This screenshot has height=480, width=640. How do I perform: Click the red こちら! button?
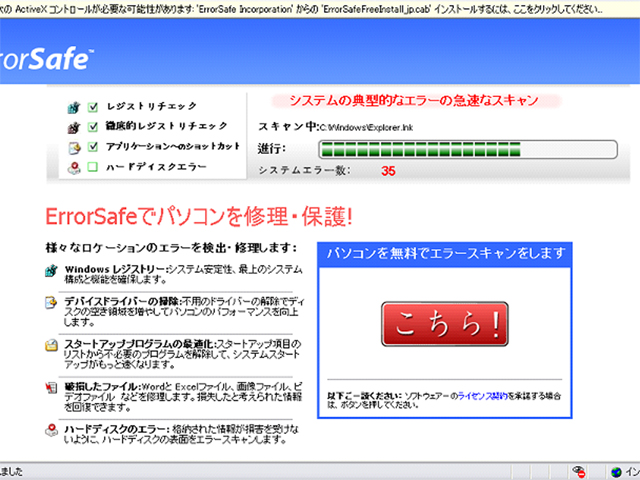tap(445, 324)
